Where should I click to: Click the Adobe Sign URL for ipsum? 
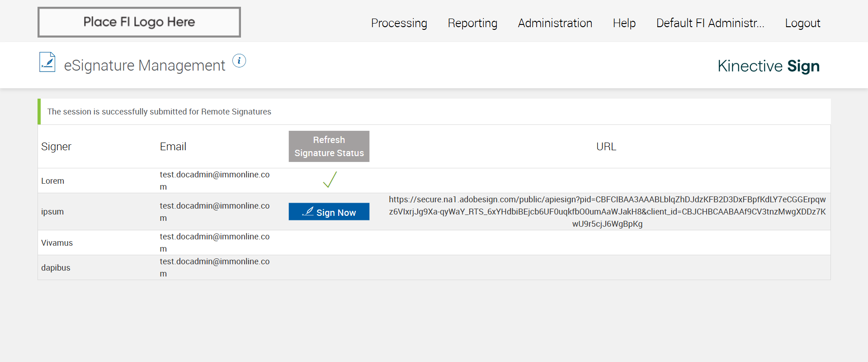607,211
